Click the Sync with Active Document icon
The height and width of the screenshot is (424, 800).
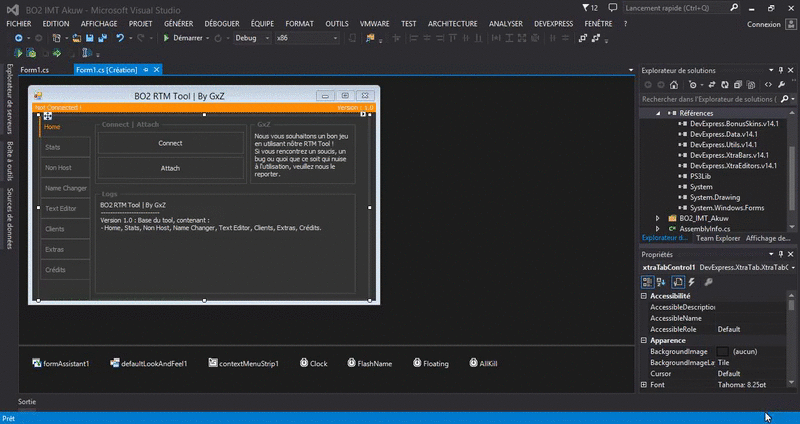pyautogui.click(x=712, y=85)
